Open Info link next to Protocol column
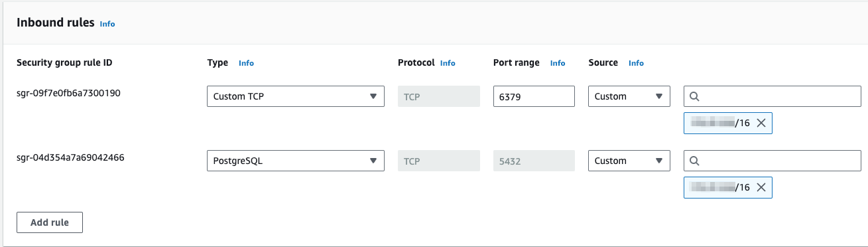The width and height of the screenshot is (868, 247). 448,63
